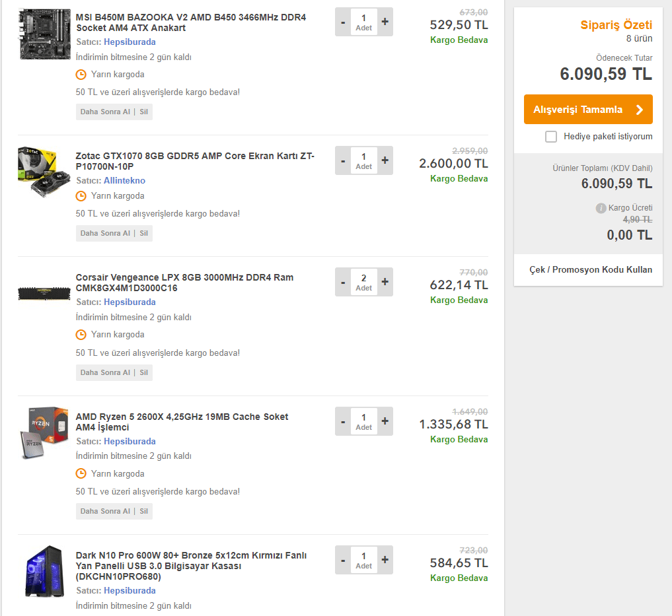Open Hepsiburada seller link for MSI motherboard
The width and height of the screenshot is (672, 616).
(130, 42)
